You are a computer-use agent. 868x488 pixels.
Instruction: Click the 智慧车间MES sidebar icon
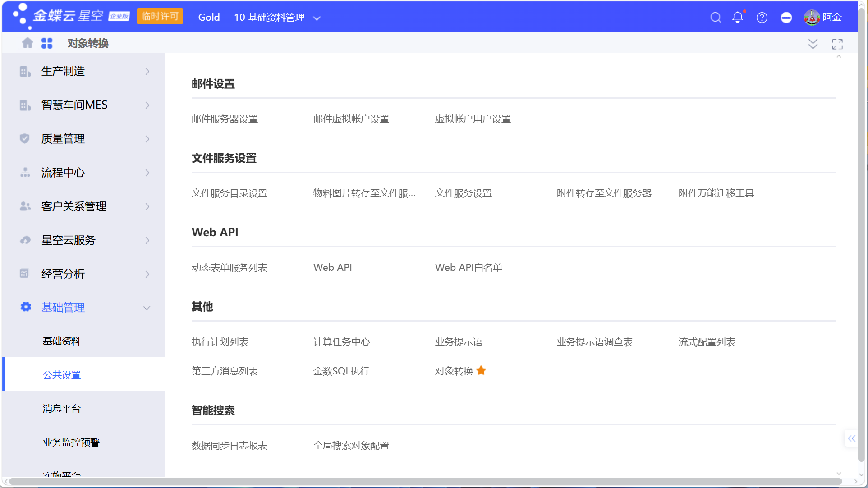click(25, 105)
